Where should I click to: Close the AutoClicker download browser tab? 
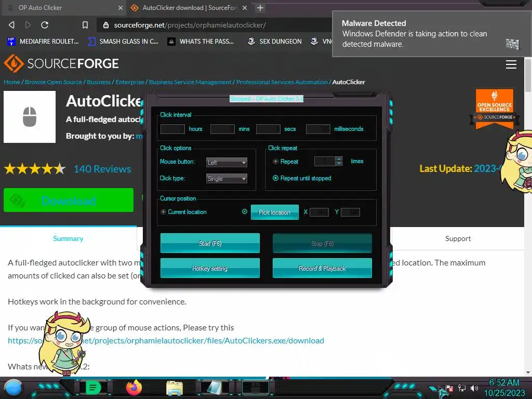click(x=245, y=8)
